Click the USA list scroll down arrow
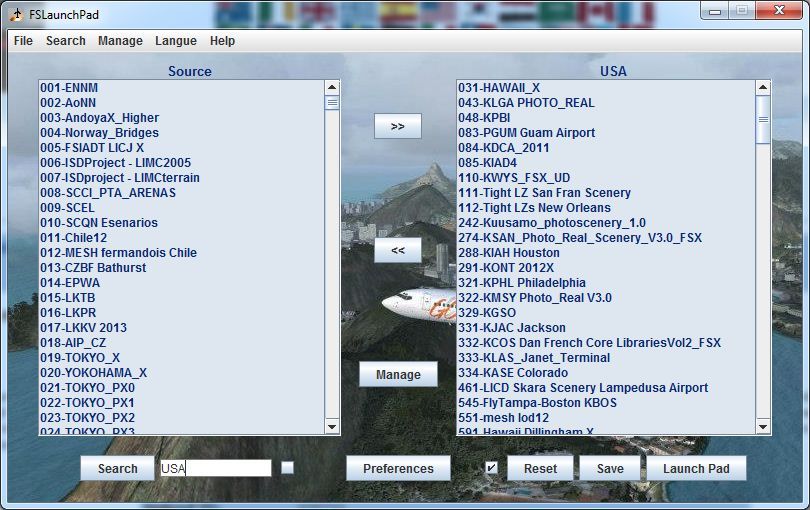Screen dimensions: 810x510 click(x=763, y=427)
